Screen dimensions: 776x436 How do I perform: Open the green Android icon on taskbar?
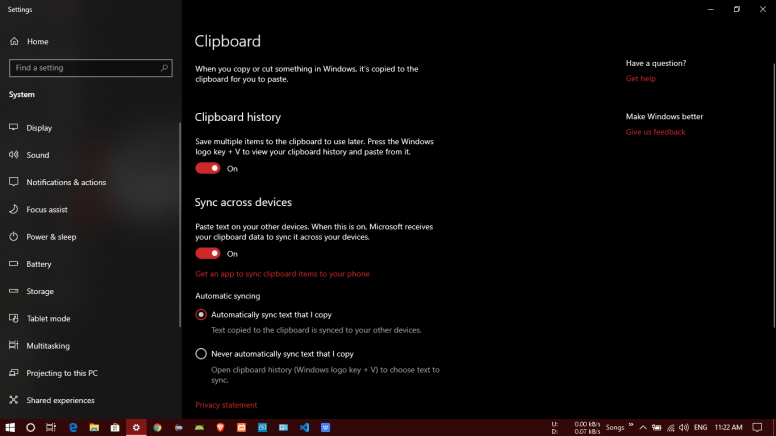(x=199, y=428)
